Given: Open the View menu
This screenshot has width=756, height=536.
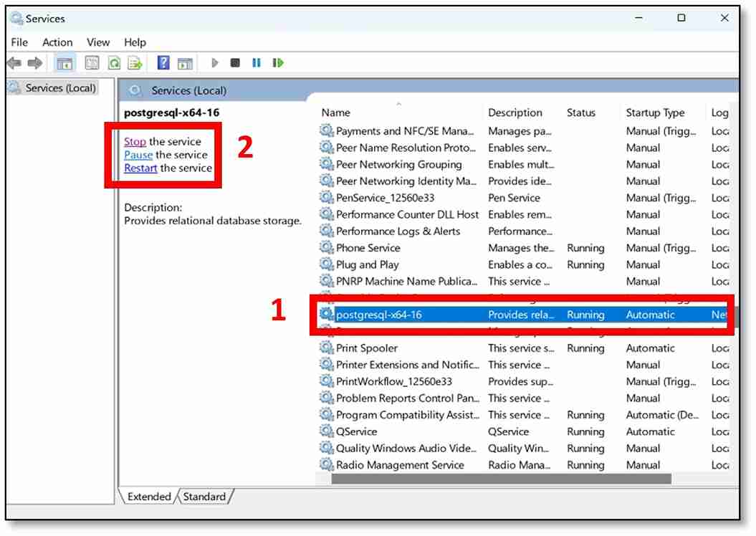Looking at the screenshot, I should 98,42.
